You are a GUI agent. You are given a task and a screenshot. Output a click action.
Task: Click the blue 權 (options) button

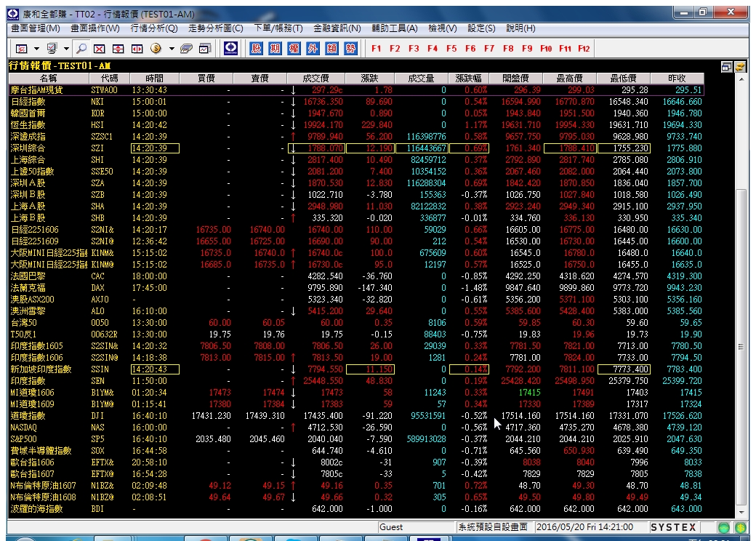(x=294, y=48)
